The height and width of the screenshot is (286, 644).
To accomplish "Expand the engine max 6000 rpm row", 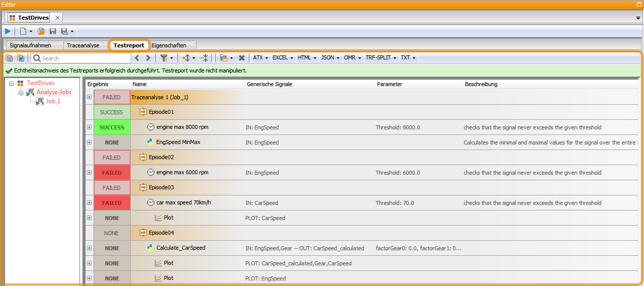I will pyautogui.click(x=89, y=172).
